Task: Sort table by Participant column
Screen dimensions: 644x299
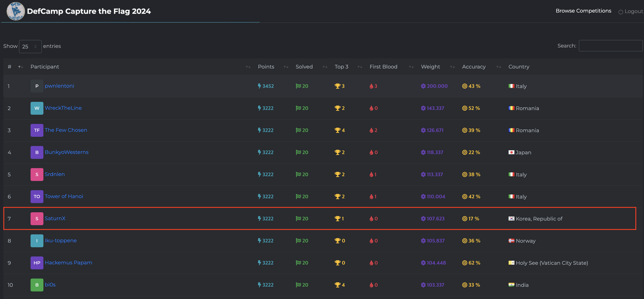Action: 140,67
